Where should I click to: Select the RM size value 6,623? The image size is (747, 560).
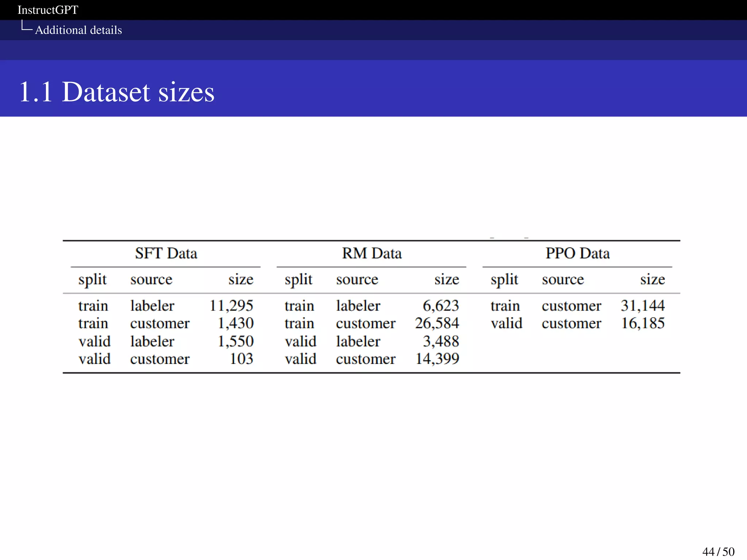[441, 306]
